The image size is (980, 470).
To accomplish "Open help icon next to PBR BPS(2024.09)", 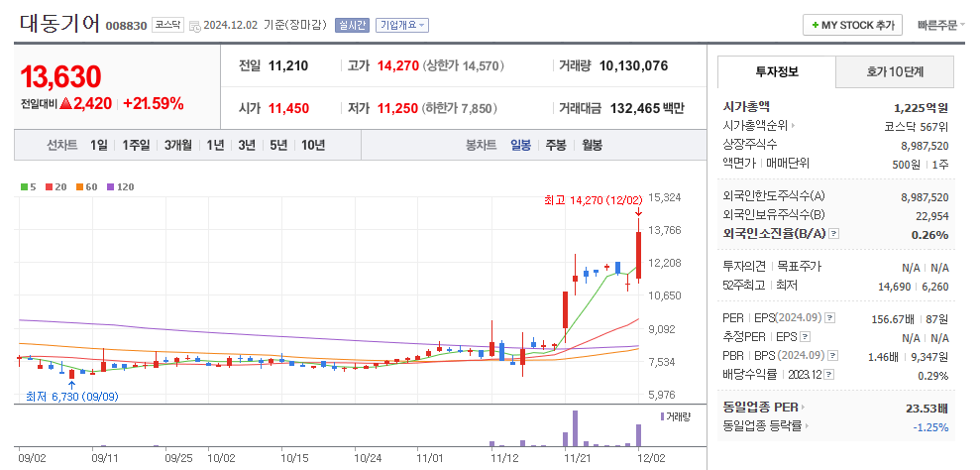I will pos(832,356).
